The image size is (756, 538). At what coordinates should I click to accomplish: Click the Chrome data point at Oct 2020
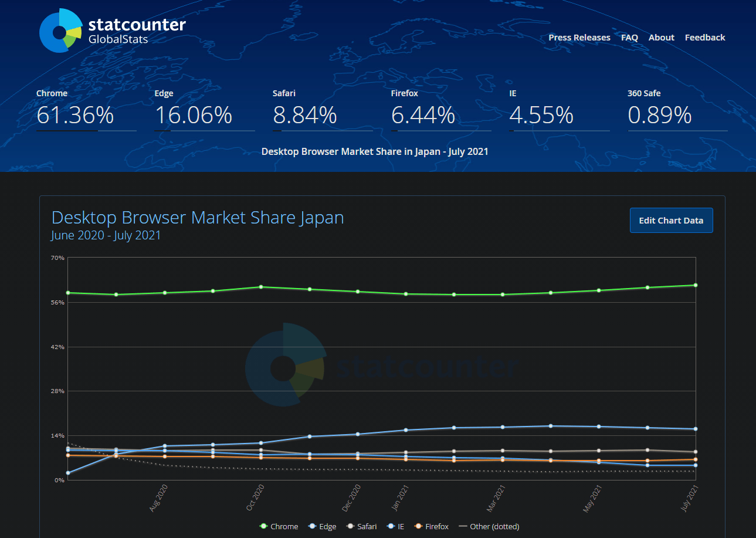point(261,287)
